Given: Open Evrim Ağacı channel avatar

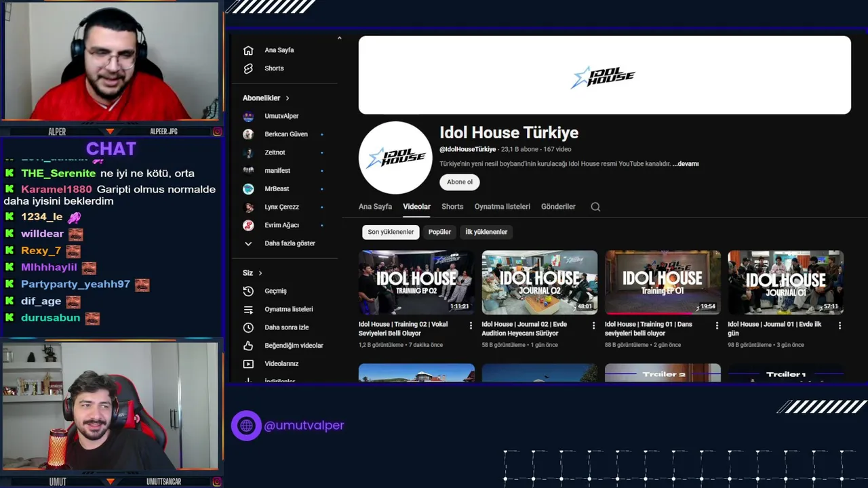Looking at the screenshot, I should click(248, 225).
